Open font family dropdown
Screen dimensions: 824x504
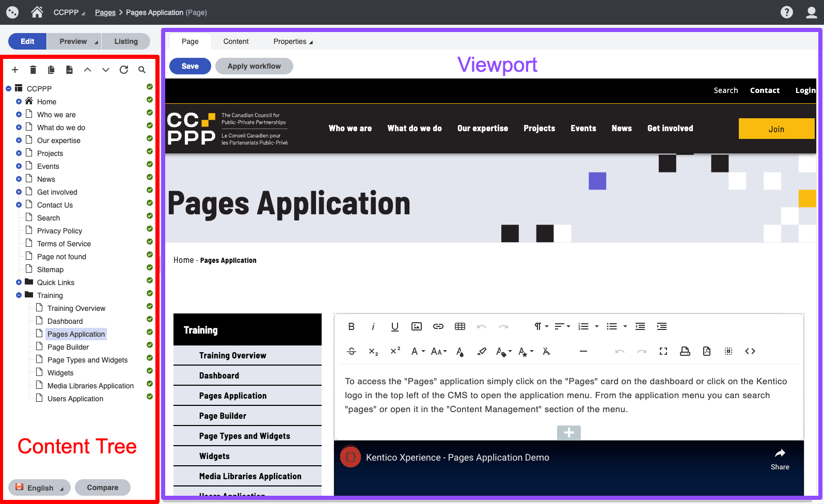[x=418, y=351]
